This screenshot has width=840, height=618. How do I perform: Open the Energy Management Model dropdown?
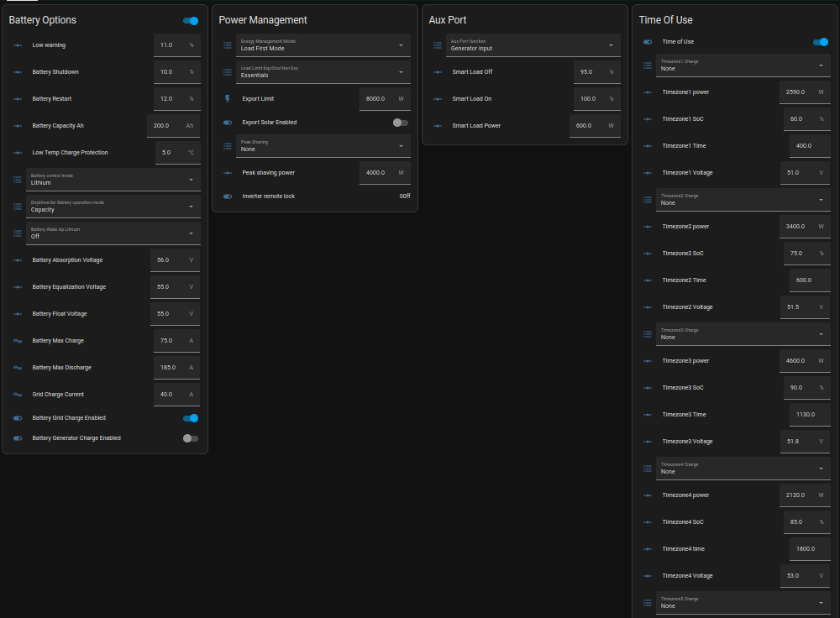point(323,45)
